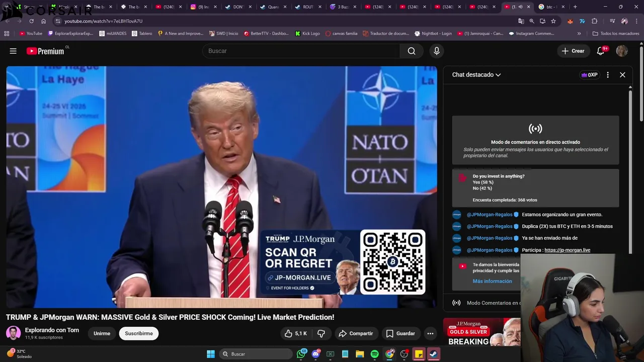Click the Modo Comentarios chat mode bar
Viewport: 644px width, 362px height.
click(482, 303)
